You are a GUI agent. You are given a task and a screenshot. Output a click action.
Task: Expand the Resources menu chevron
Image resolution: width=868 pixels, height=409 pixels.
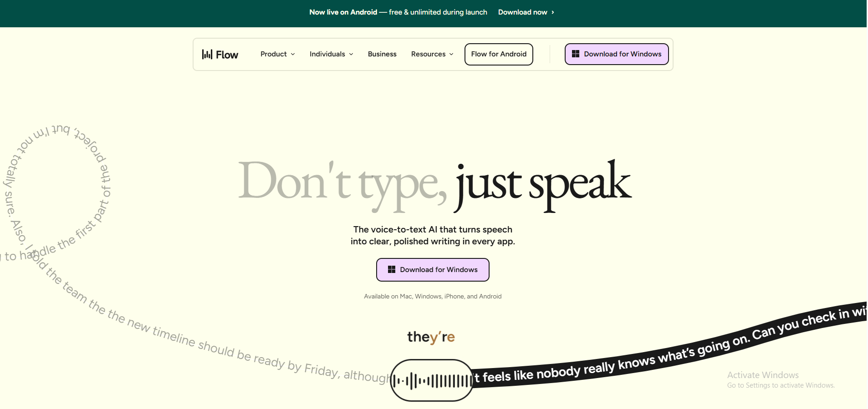451,54
